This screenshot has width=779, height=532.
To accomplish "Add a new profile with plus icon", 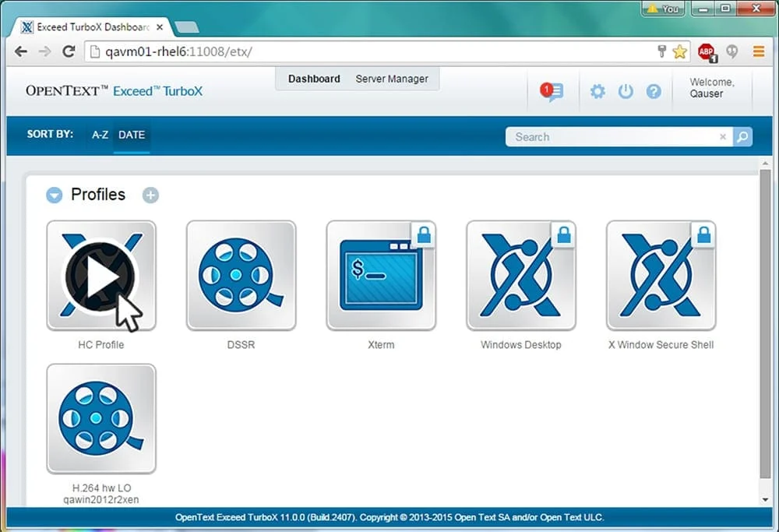I will (150, 196).
